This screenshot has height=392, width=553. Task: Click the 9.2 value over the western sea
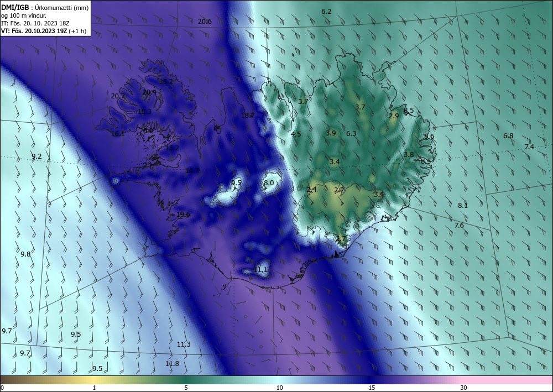pos(36,156)
